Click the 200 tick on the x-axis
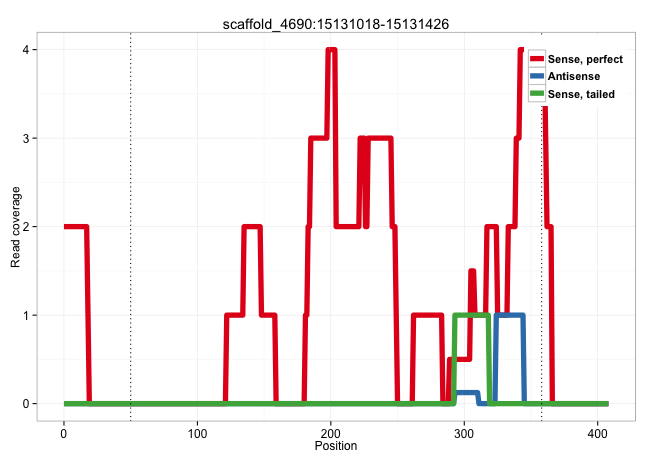 click(x=331, y=431)
